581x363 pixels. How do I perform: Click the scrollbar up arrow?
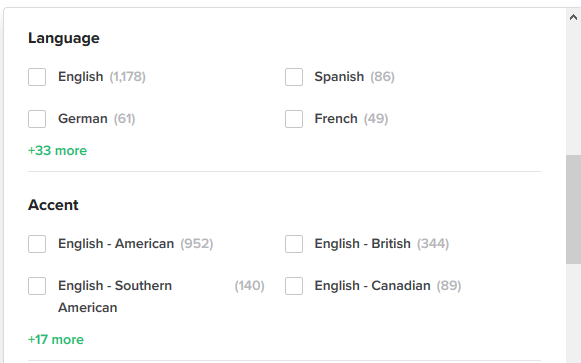(573, 17)
